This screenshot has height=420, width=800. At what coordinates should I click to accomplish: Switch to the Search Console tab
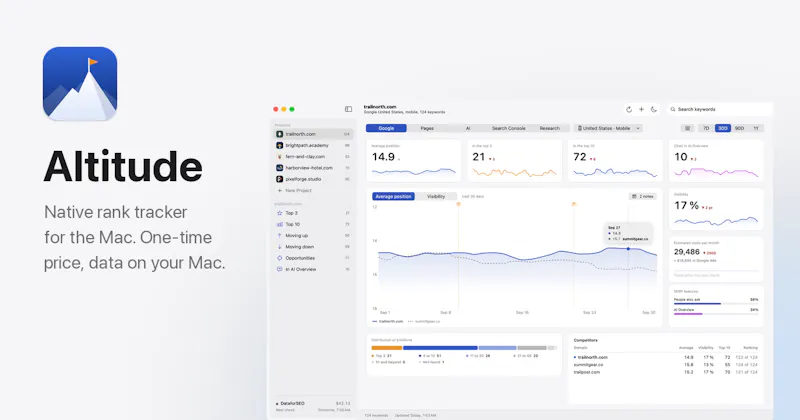click(509, 128)
